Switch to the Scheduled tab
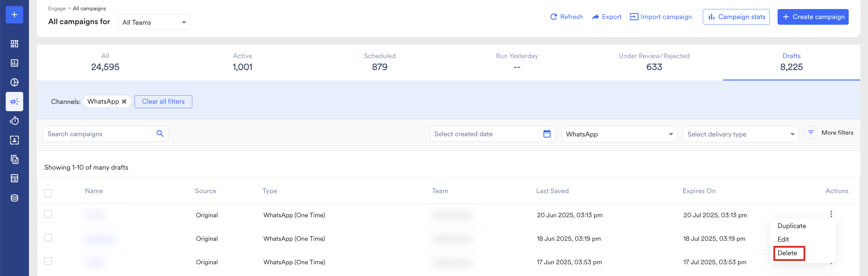Image resolution: width=868 pixels, height=276 pixels. point(380,62)
